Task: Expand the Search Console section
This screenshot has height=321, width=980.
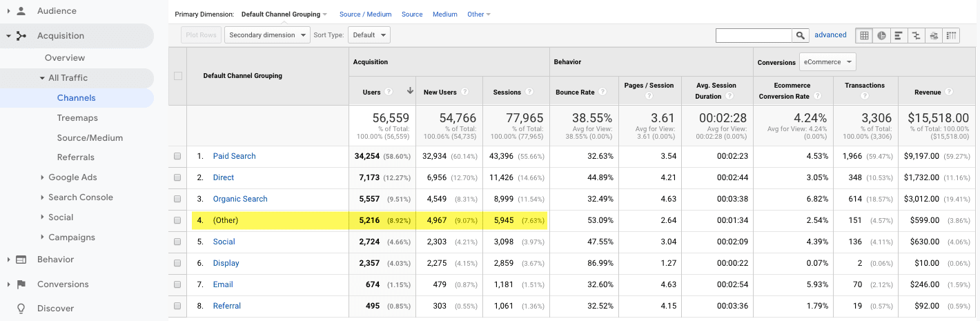Action: [42, 197]
